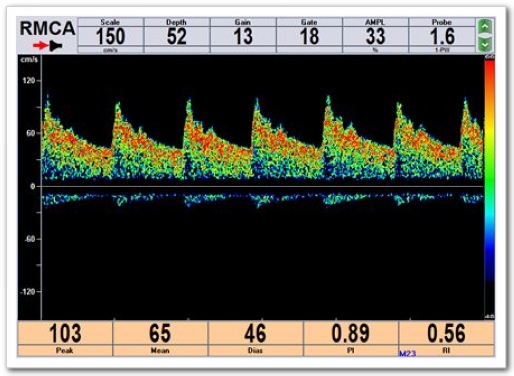Click the RI 0.56 value cell

click(x=447, y=338)
